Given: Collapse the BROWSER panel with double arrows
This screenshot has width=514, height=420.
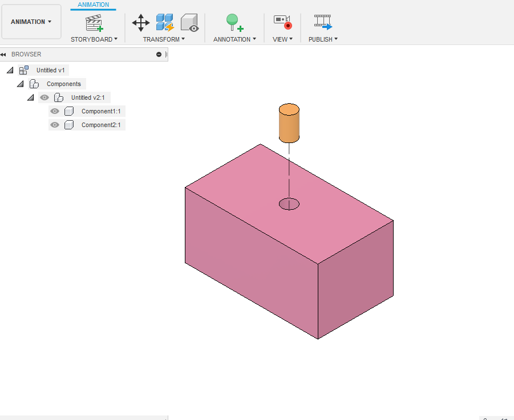Looking at the screenshot, I should click(3, 54).
